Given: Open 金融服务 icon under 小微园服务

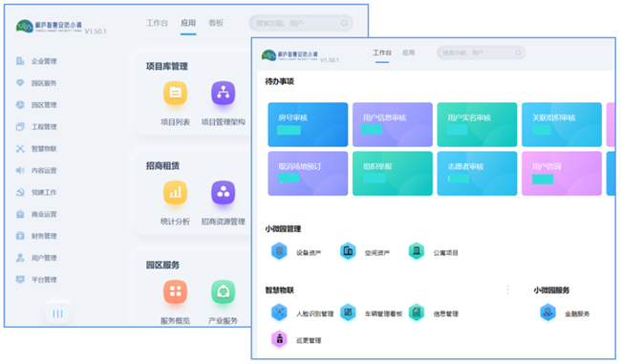Looking at the screenshot, I should (547, 312).
